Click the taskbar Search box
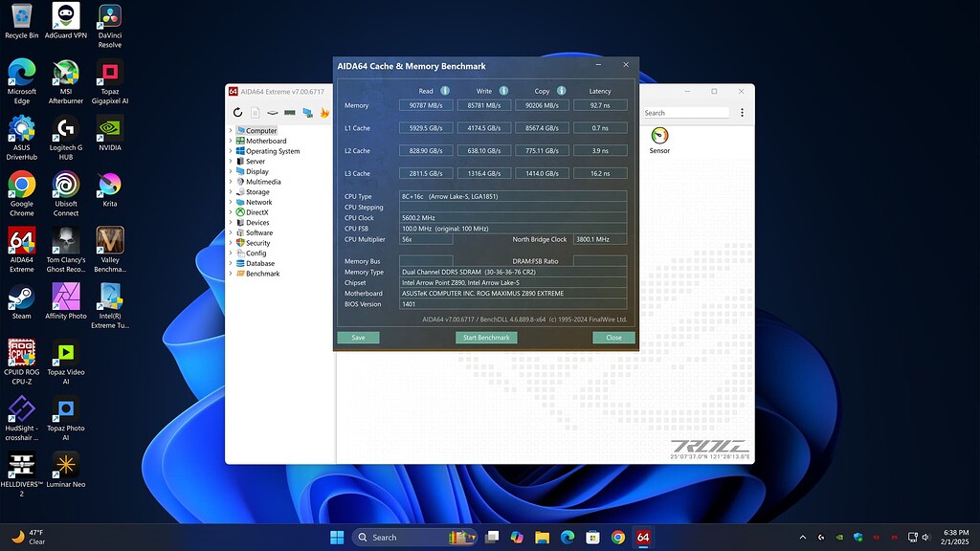This screenshot has width=980, height=551. [415, 538]
